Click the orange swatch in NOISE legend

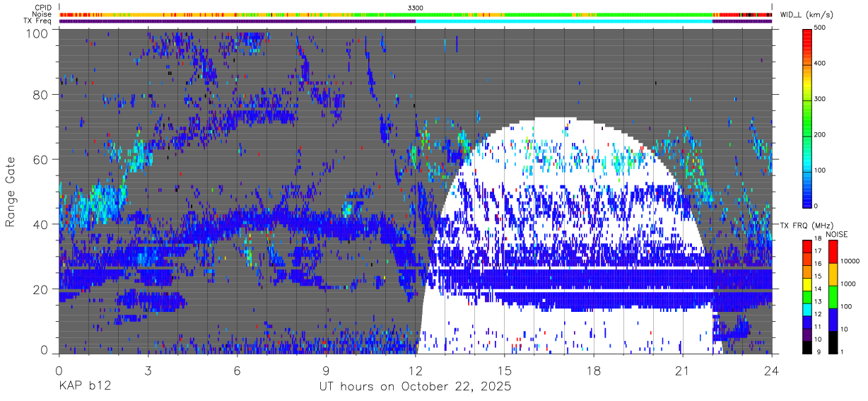tap(832, 274)
